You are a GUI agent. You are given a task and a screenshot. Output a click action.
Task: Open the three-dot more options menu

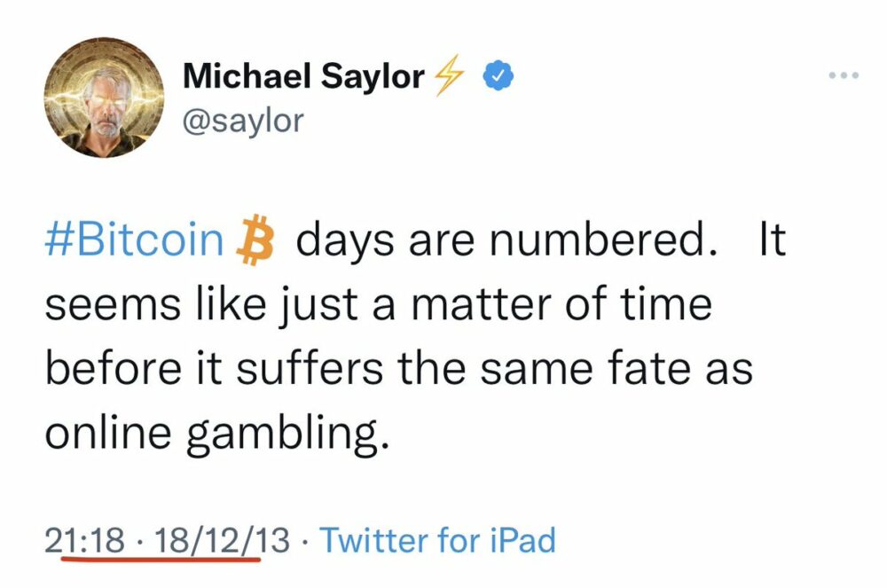pyautogui.click(x=843, y=76)
